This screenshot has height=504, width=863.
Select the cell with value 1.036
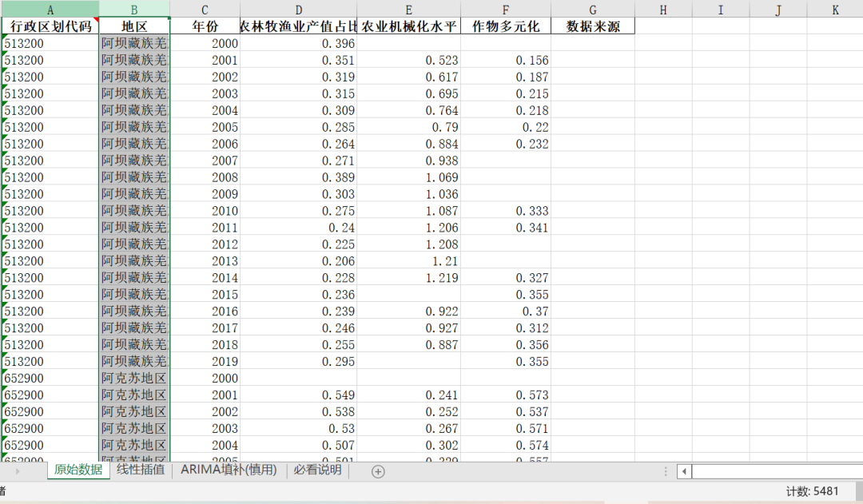[x=409, y=193]
